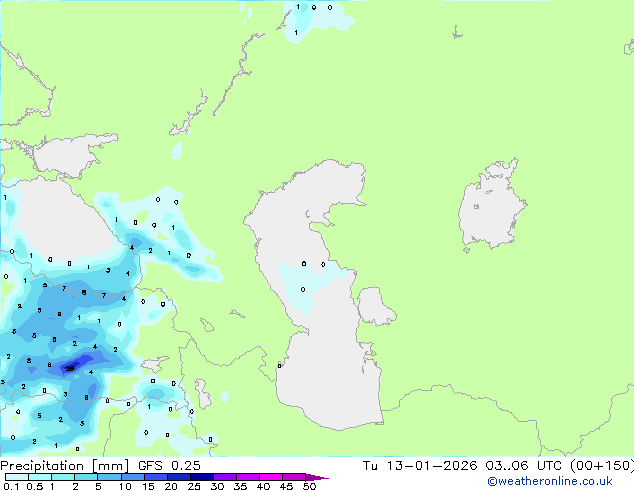634x490 pixels.
Task: Click the 35–40 mm violet legend swatch
Action: pyautogui.click(x=248, y=477)
